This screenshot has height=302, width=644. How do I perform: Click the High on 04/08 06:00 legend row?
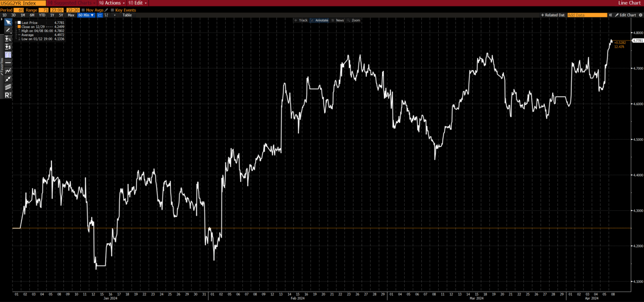pos(41,30)
